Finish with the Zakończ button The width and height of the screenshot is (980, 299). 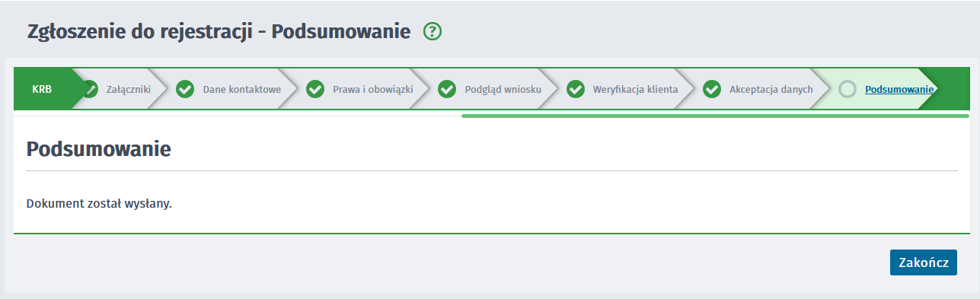(924, 262)
